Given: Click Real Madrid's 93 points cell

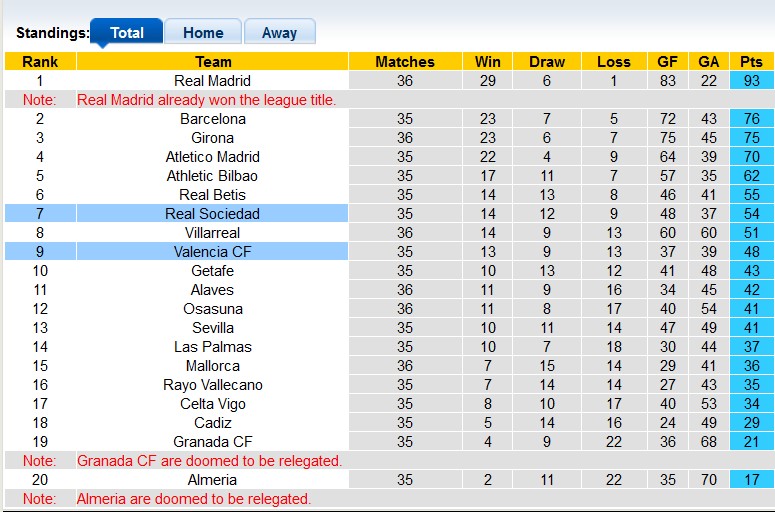Looking at the screenshot, I should click(751, 81).
